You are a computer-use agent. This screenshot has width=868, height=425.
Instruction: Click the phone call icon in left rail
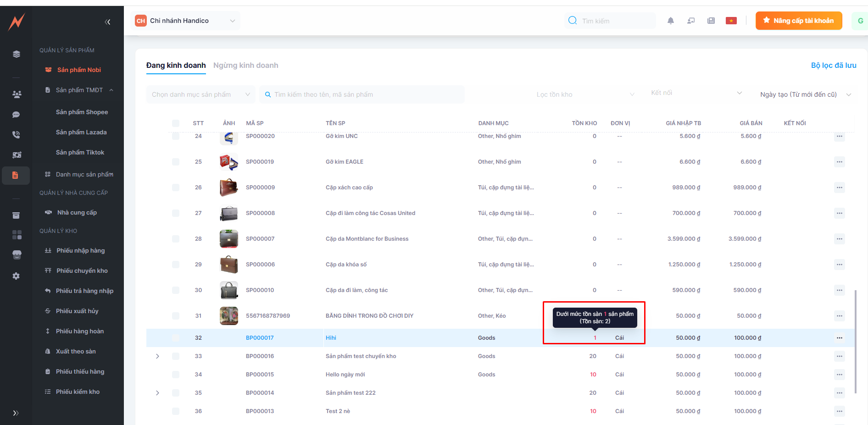coord(16,135)
